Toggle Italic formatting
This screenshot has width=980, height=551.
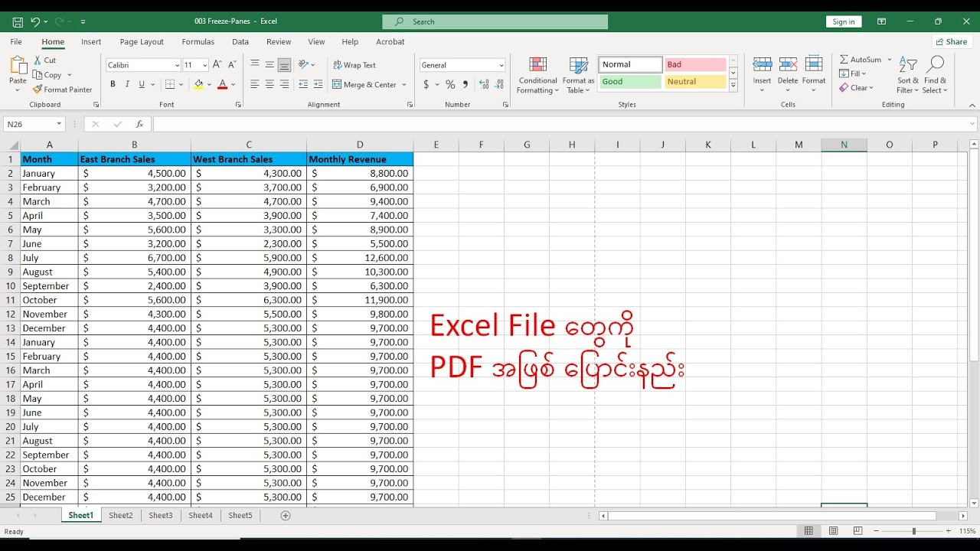coord(127,84)
